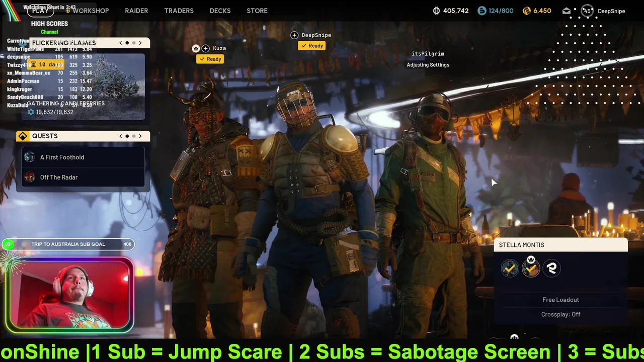The height and width of the screenshot is (362, 644).
Task: Toggle Kuza's Ready status button
Action: click(x=210, y=59)
